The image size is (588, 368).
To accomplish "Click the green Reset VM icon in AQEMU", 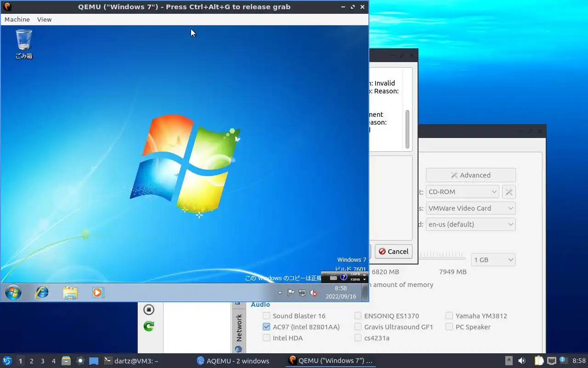I will coord(149,326).
